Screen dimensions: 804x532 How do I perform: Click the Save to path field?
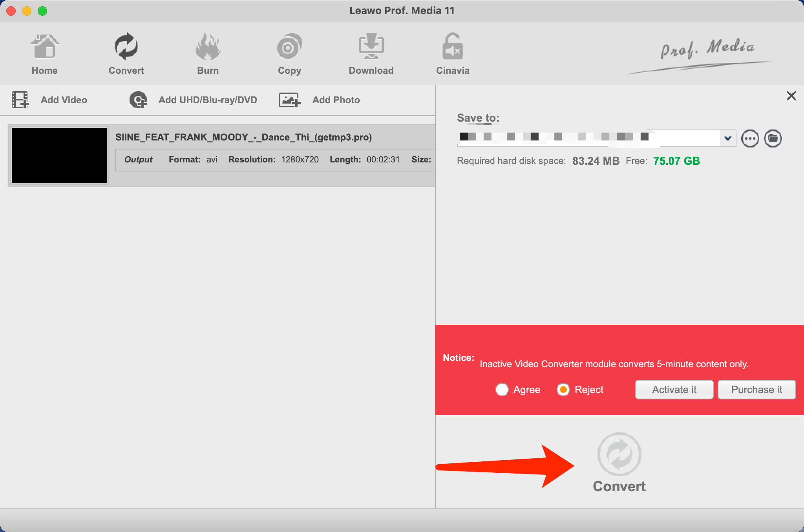[588, 138]
